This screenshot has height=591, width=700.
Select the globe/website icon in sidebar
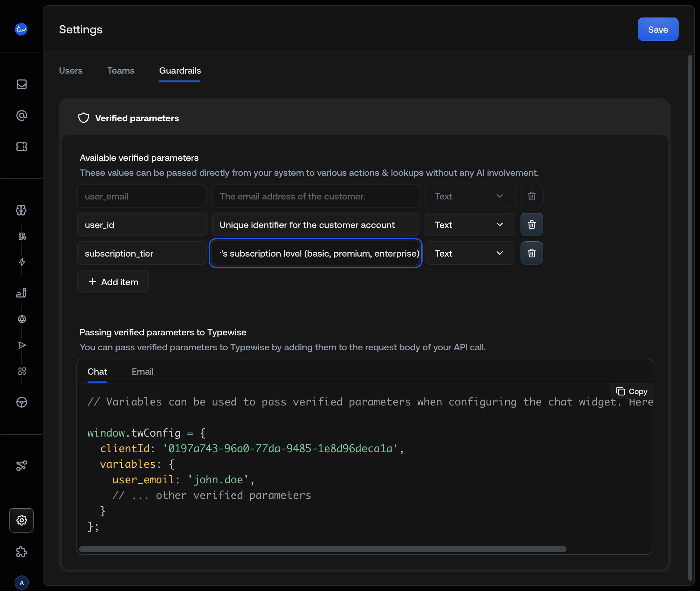click(21, 319)
